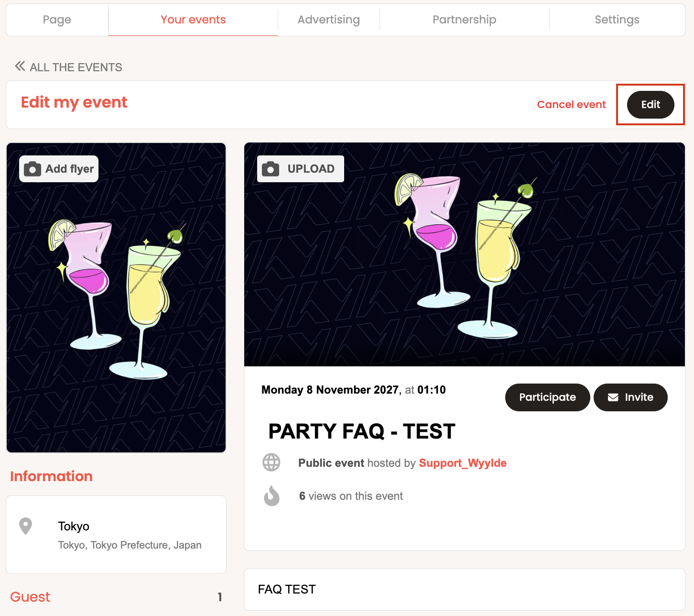
Task: Open the Page tab
Action: click(57, 20)
